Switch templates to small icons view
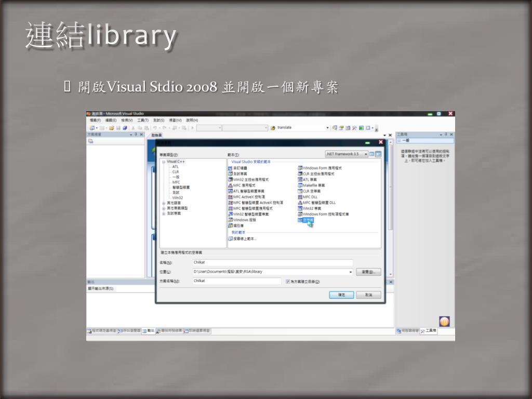The width and height of the screenshot is (532, 399). [378, 154]
